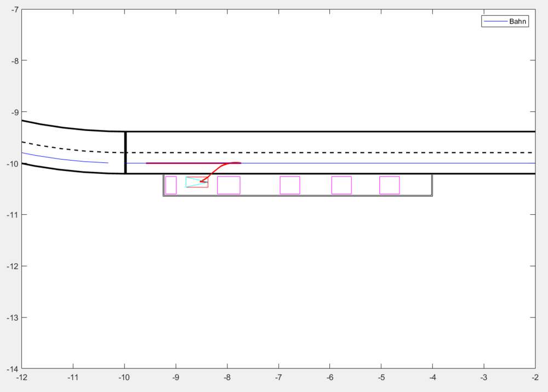Click the x-axis tick label -5

click(x=381, y=377)
